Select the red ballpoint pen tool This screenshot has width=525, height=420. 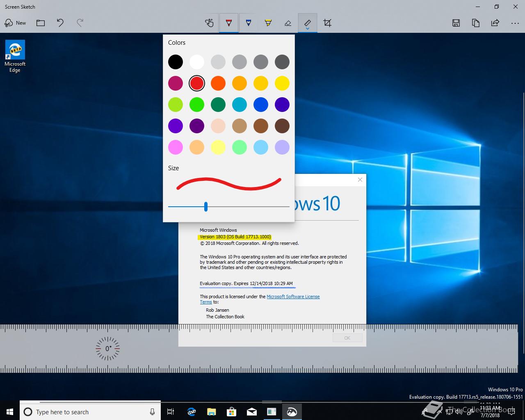click(x=229, y=23)
